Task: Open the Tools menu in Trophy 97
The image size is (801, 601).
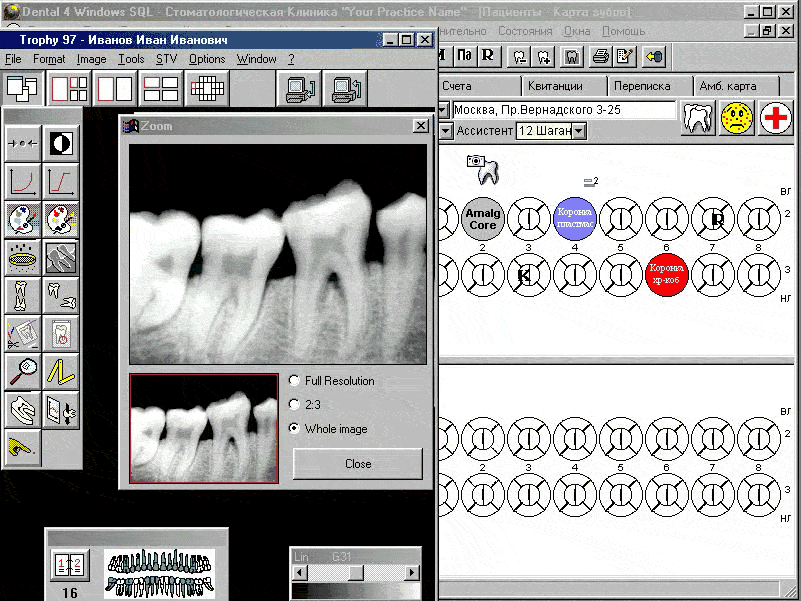Action: [x=130, y=59]
